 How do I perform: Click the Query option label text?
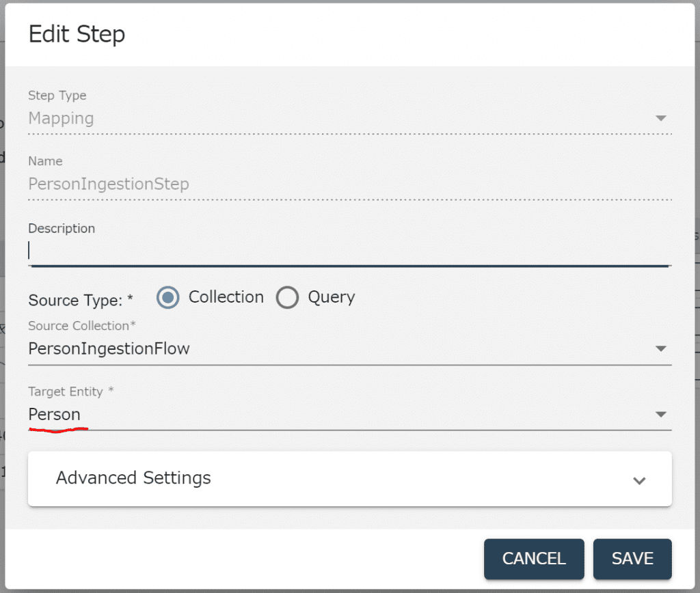coord(332,297)
